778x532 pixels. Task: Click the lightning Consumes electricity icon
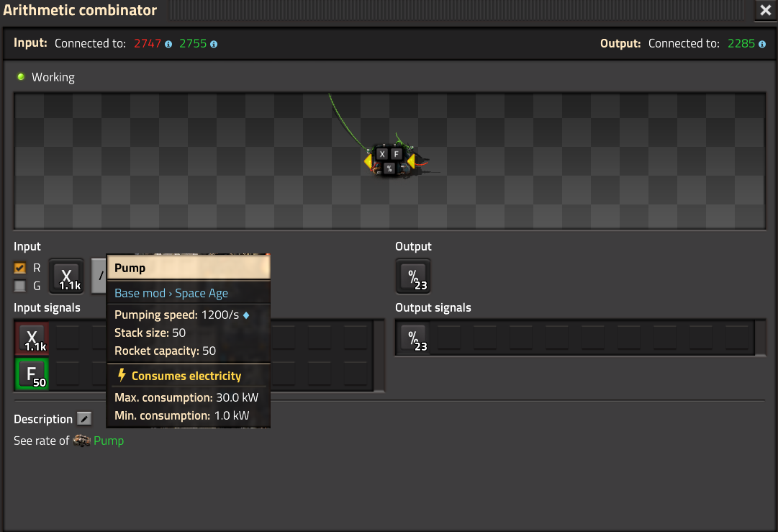pyautogui.click(x=122, y=375)
